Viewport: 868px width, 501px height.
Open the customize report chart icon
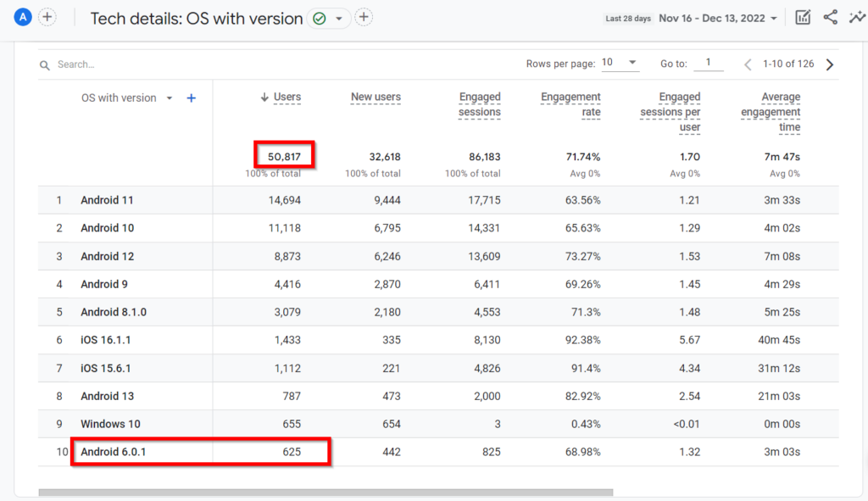pyautogui.click(x=803, y=18)
